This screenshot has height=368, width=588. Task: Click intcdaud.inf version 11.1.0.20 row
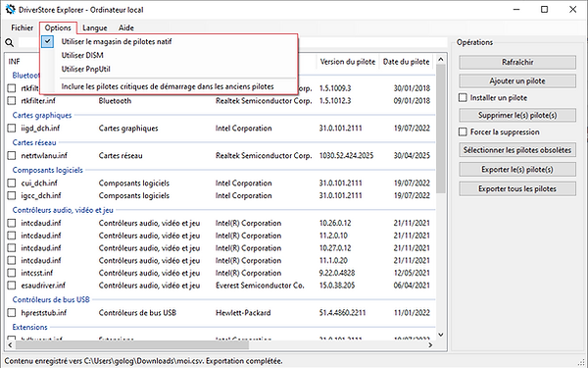tap(220, 261)
